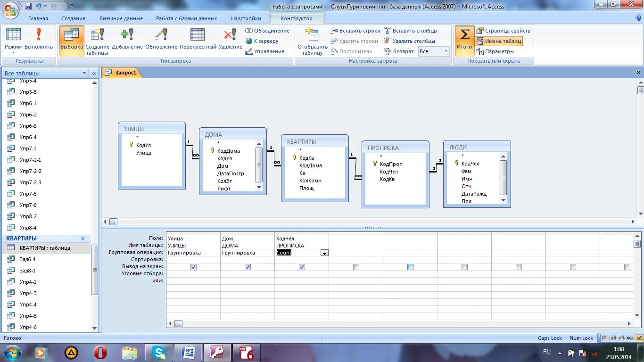
Task: Save using the quick access floppy icon
Action: pos(28,7)
